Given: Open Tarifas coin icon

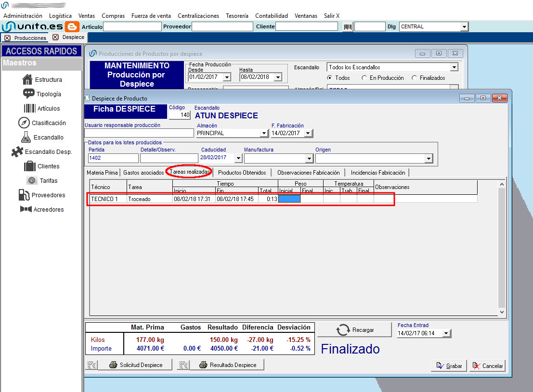Looking at the screenshot, I should click(x=32, y=180).
